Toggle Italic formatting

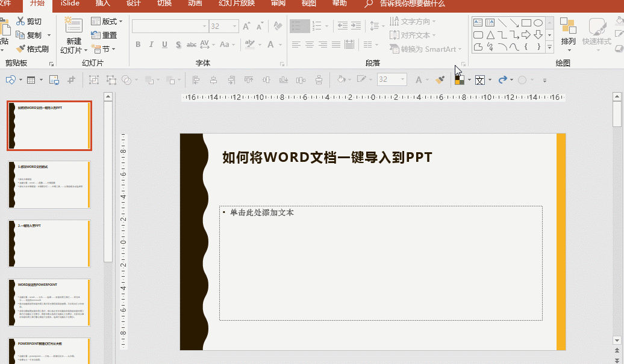151,45
